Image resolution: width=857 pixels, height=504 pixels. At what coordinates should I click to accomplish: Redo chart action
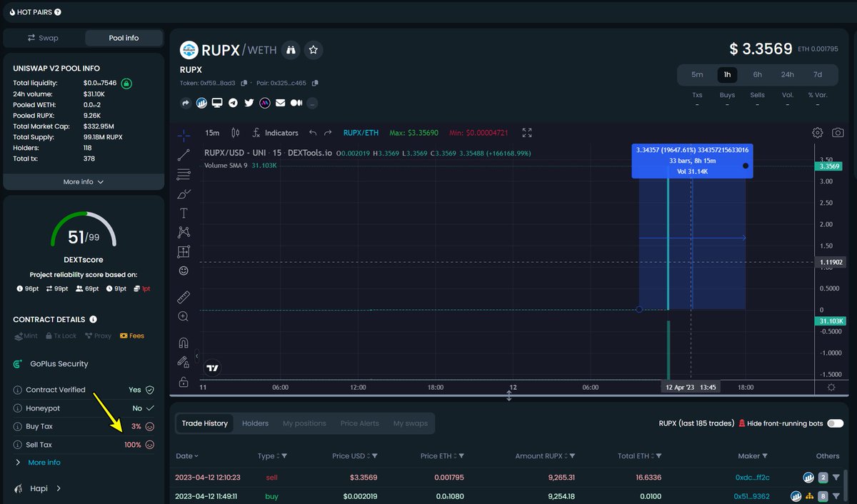coord(328,133)
